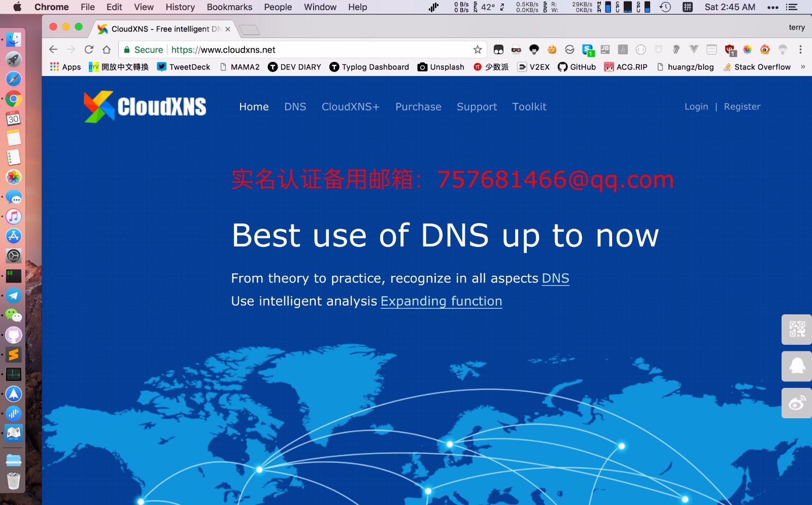The width and height of the screenshot is (812, 505).
Task: Follow the underlined DNS link
Action: coord(555,278)
